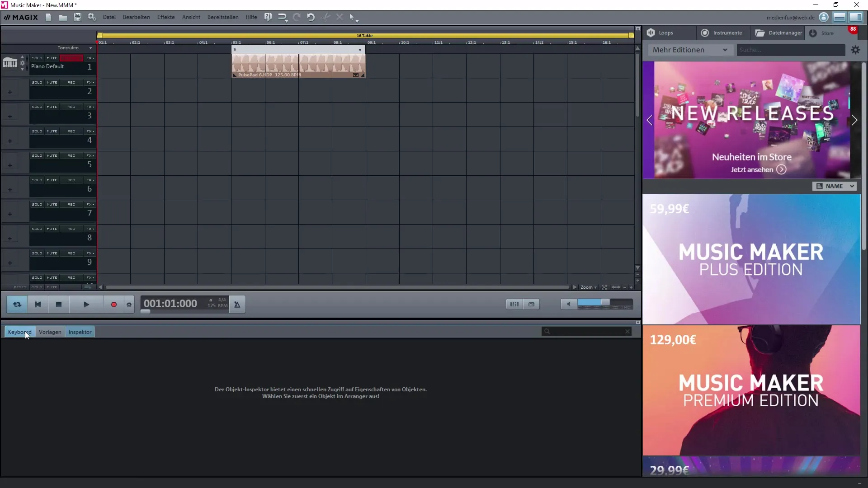Open user account profile icon
Image resolution: width=868 pixels, height=488 pixels.
824,17
